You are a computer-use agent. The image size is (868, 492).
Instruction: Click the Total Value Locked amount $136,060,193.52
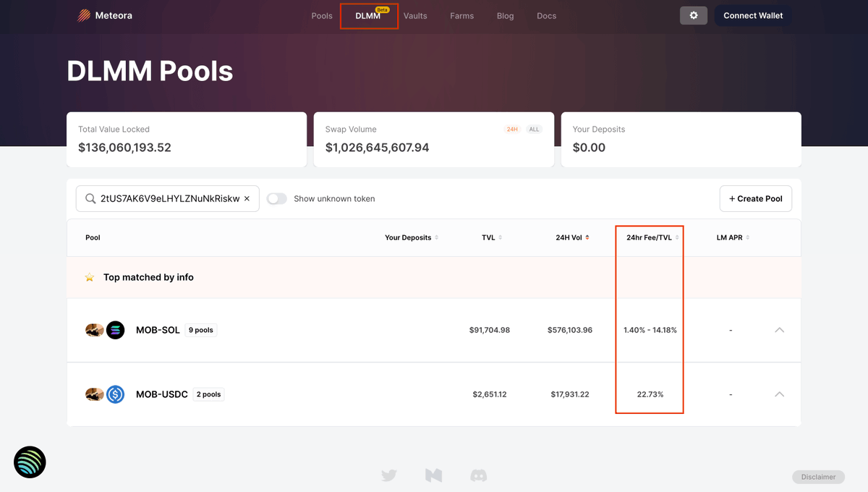[124, 148]
